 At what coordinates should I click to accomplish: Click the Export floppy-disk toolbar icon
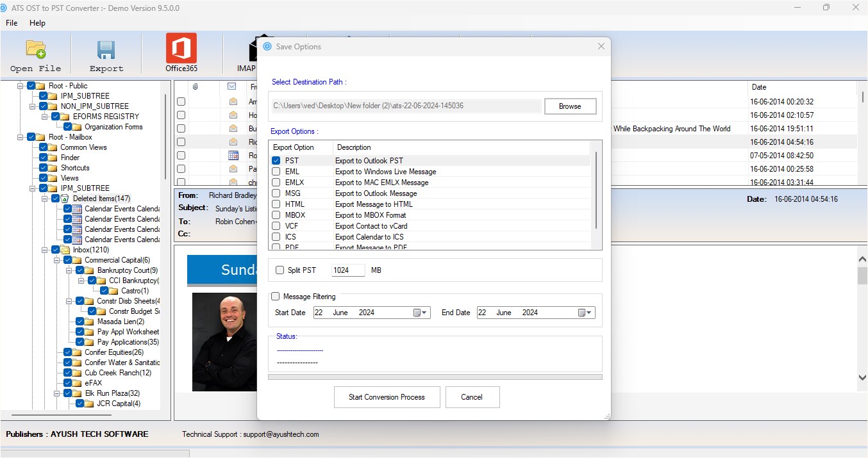[x=106, y=50]
